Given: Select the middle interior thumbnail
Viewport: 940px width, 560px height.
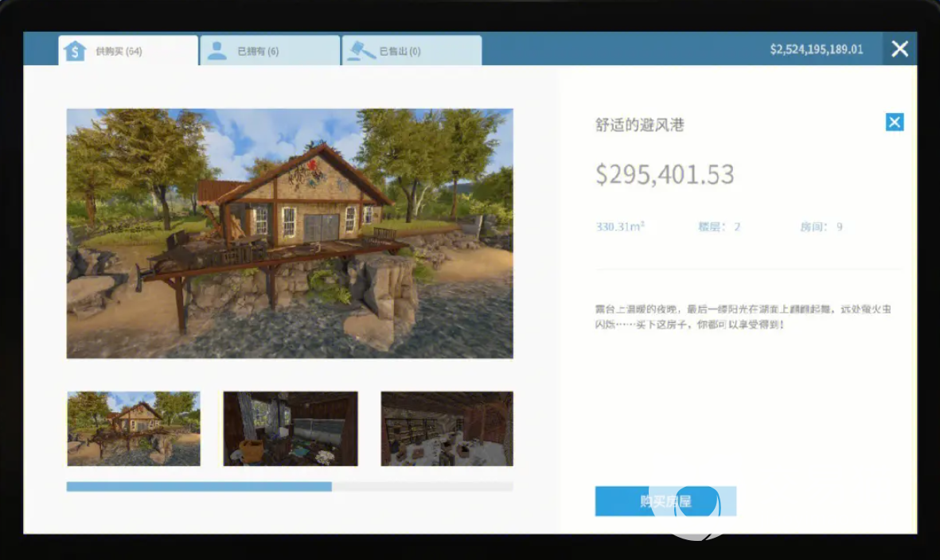Looking at the screenshot, I should pyautogui.click(x=291, y=428).
